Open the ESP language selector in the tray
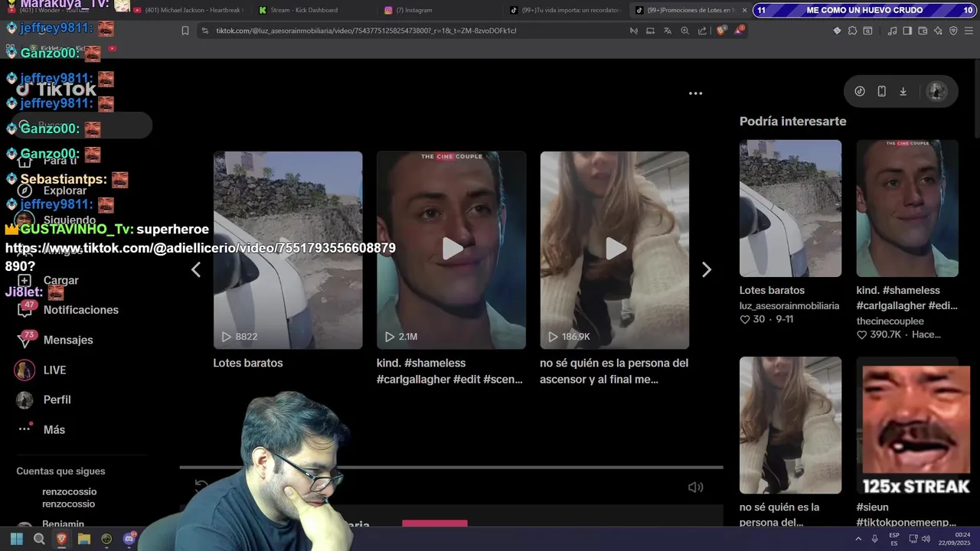Image resolution: width=980 pixels, height=551 pixels. pos(894,539)
